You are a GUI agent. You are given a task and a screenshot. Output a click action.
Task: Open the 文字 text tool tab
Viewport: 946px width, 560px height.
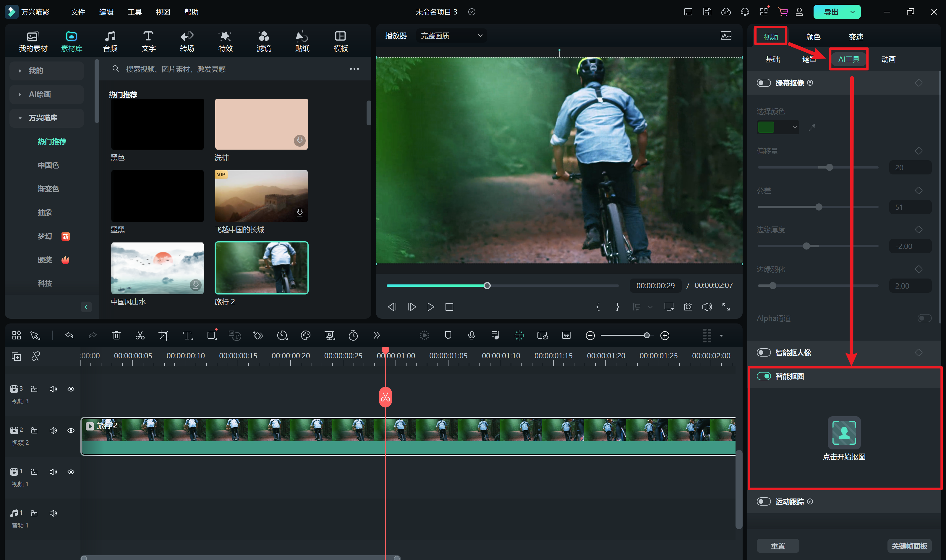click(x=148, y=41)
